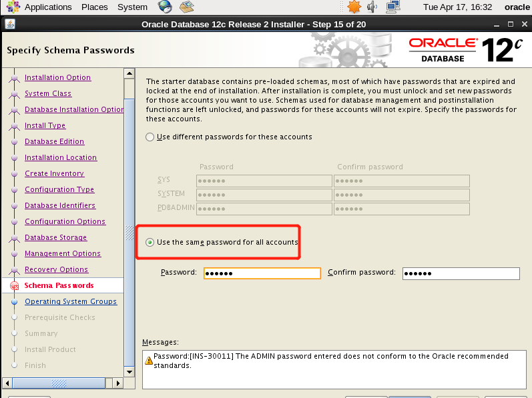Go to the Management Options step
532x398 pixels.
pos(63,253)
